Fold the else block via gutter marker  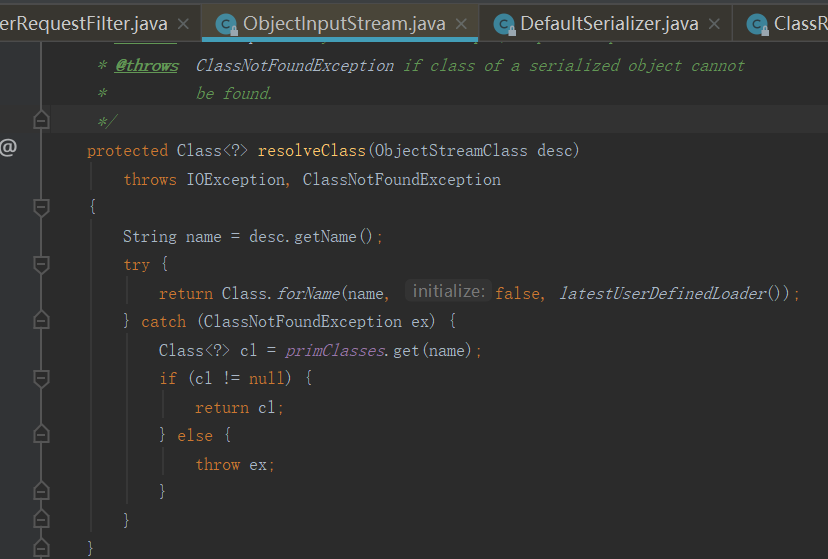pos(41,436)
